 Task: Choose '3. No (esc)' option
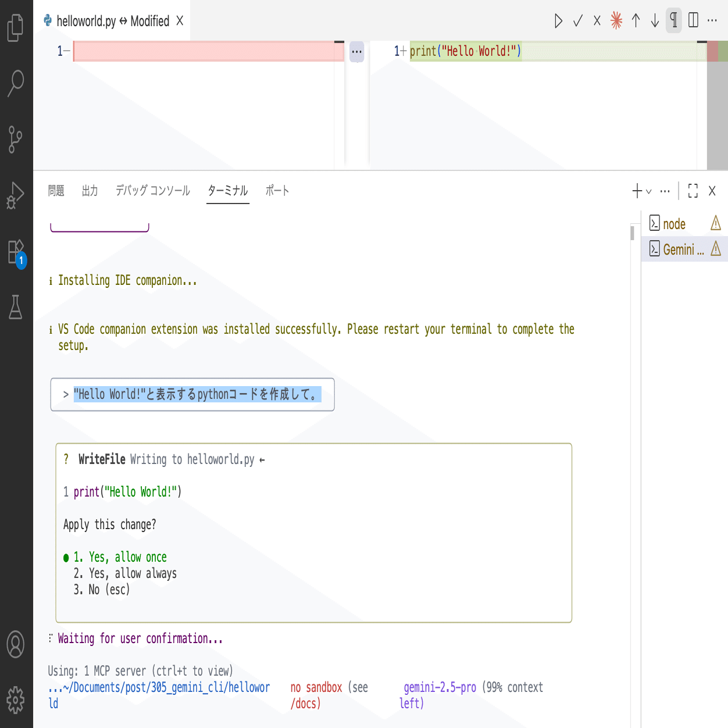pyautogui.click(x=102, y=590)
